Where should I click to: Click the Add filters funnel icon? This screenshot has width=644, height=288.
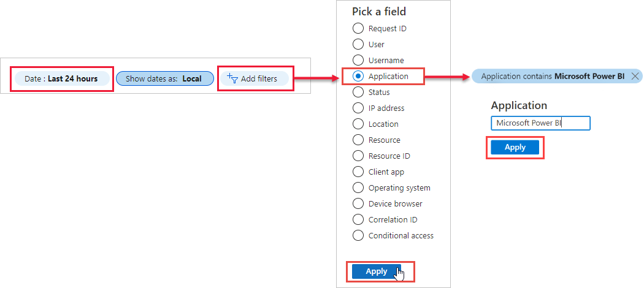click(x=232, y=78)
